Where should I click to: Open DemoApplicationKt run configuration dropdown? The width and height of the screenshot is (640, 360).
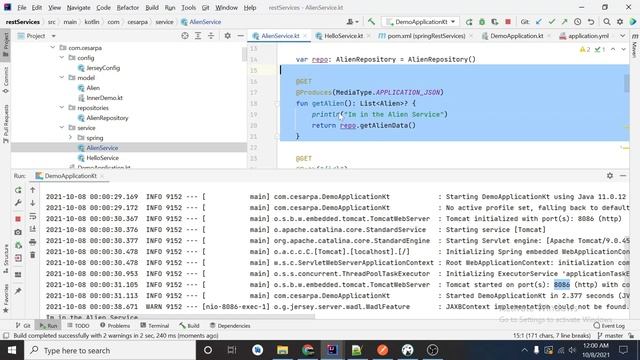point(420,22)
